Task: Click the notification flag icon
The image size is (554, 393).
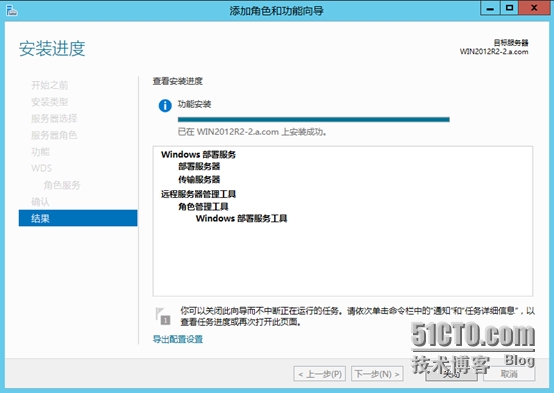Action: (163, 316)
